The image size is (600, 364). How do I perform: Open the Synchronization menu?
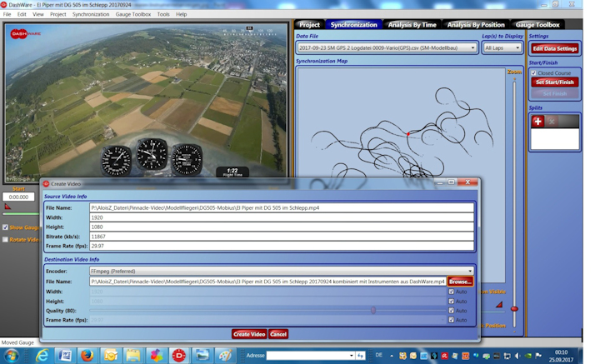[x=91, y=14]
